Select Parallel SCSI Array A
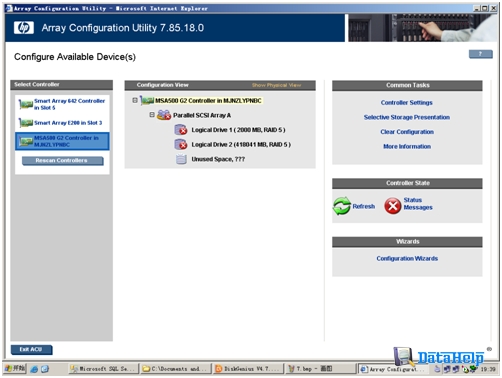The height and width of the screenshot is (378, 502). tap(202, 115)
